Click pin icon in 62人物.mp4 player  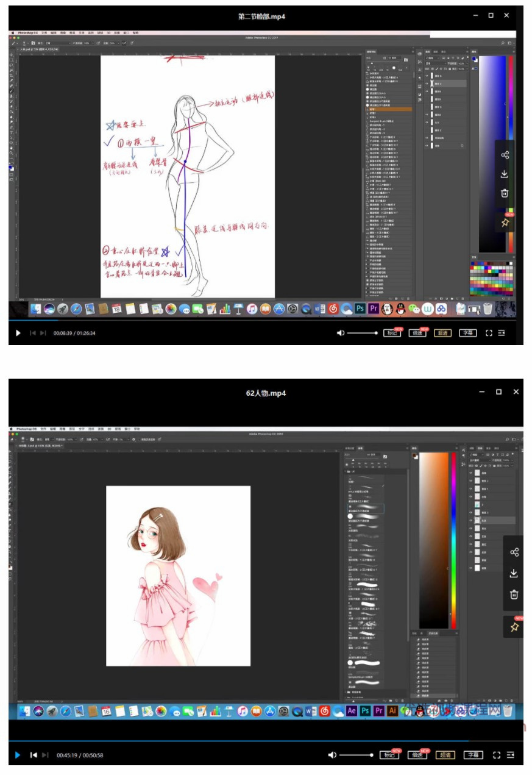514,627
